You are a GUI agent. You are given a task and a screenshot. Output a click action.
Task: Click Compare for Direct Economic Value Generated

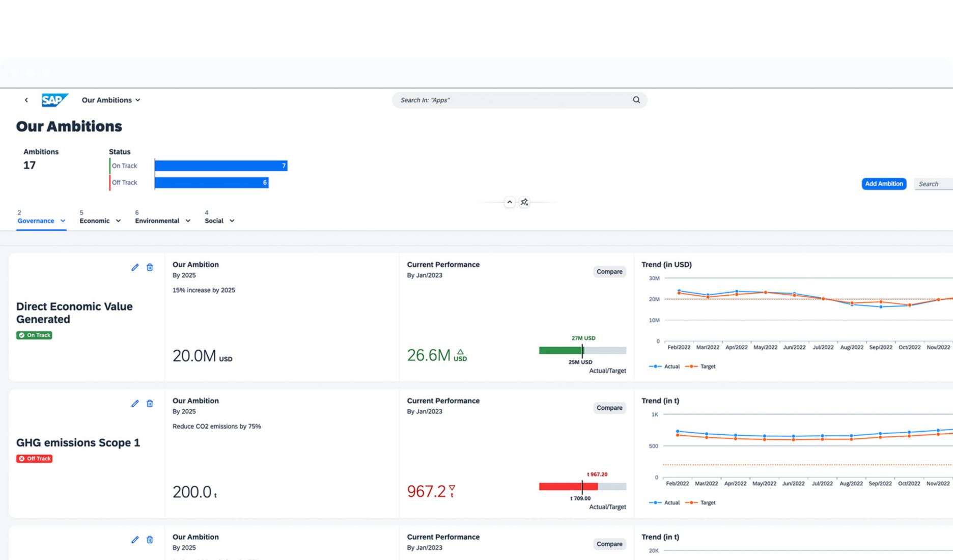(609, 272)
